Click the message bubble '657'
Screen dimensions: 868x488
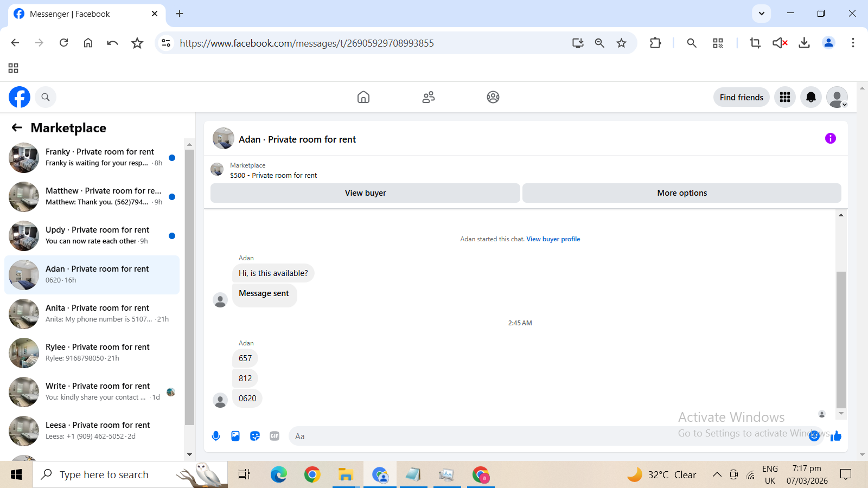(245, 358)
